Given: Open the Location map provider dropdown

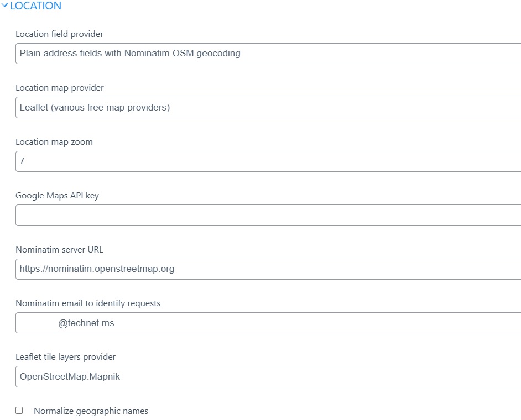Looking at the screenshot, I should 268,108.
